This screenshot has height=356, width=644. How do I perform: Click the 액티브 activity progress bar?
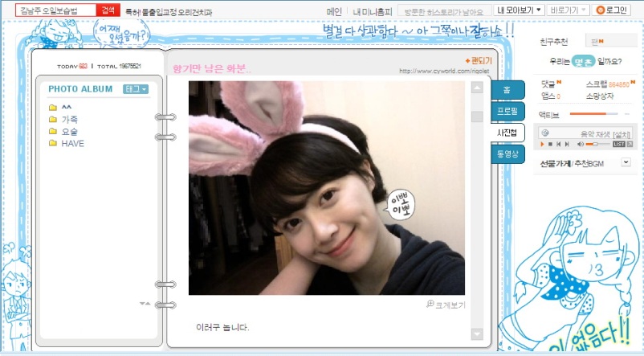coord(593,113)
